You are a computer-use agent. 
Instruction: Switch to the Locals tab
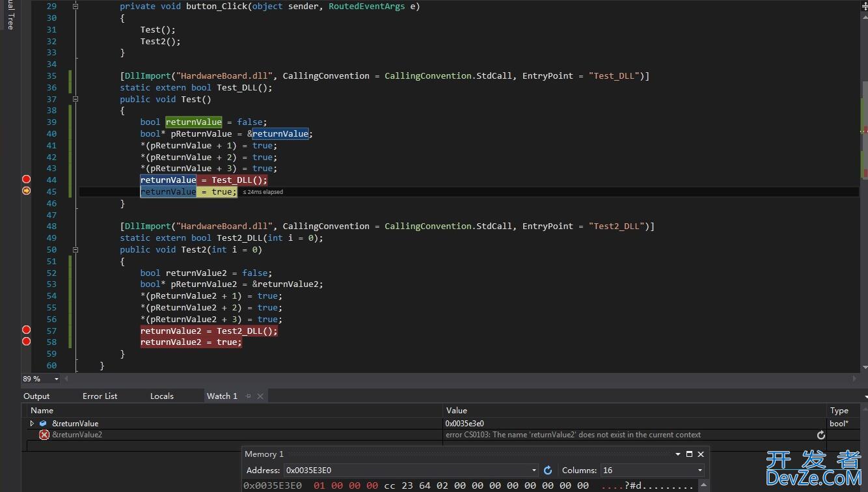[x=162, y=396]
